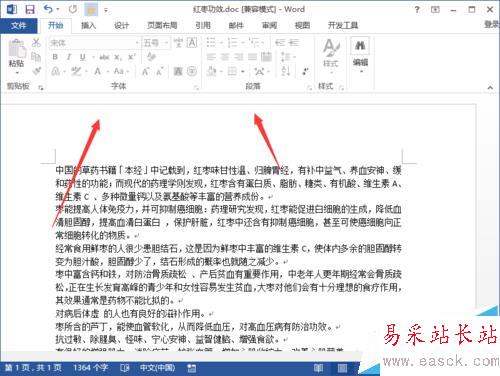
Task: Switch to the 审阅 (Review) tab
Action: pyautogui.click(x=269, y=25)
